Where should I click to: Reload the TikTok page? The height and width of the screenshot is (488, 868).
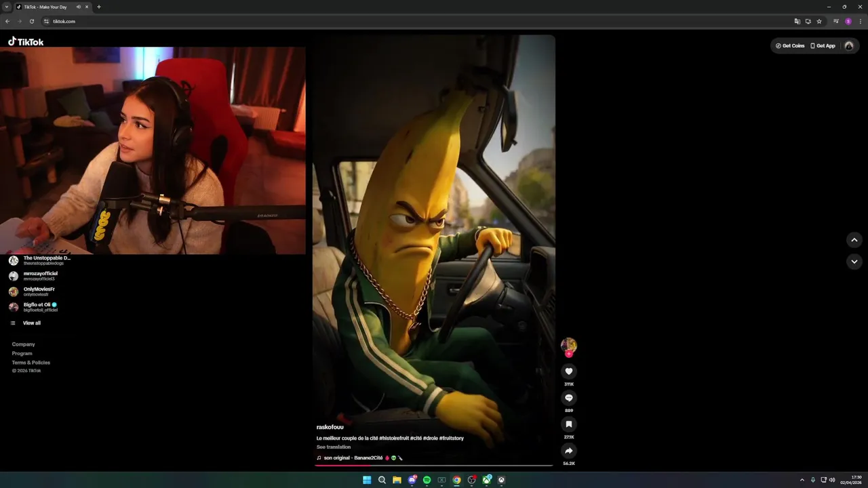[31, 22]
